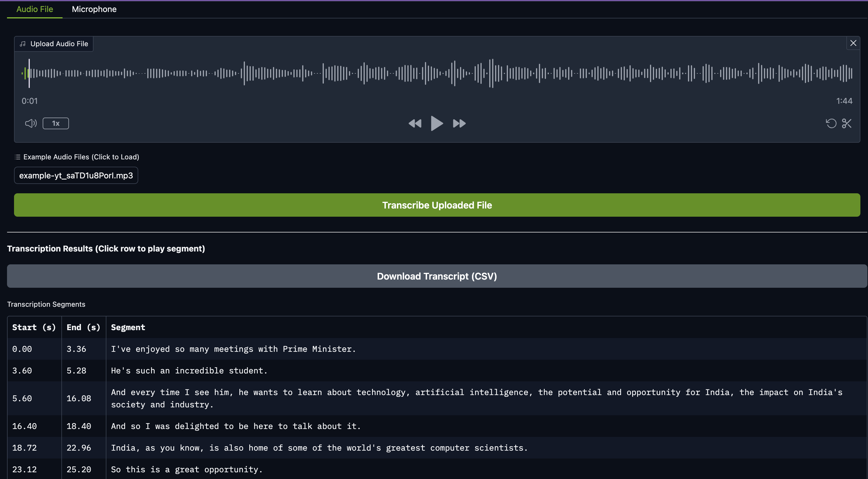This screenshot has height=479, width=868.
Task: Select the Audio File tab
Action: (x=34, y=9)
